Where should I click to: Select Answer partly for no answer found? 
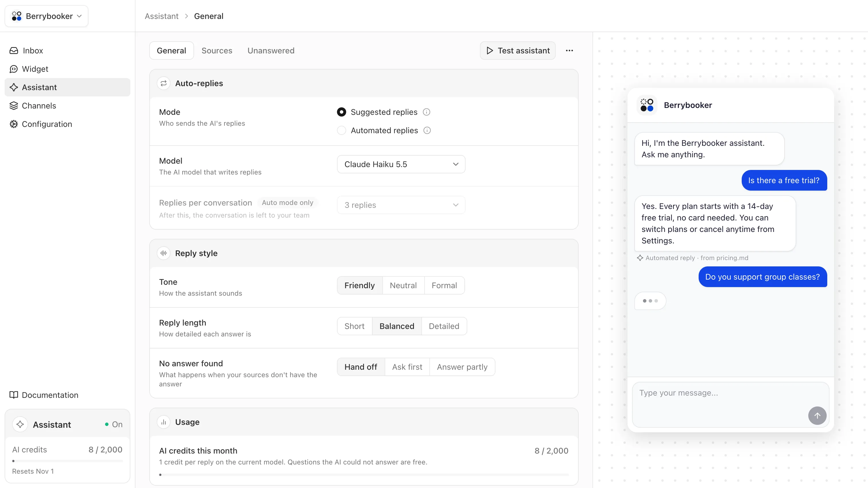click(462, 367)
